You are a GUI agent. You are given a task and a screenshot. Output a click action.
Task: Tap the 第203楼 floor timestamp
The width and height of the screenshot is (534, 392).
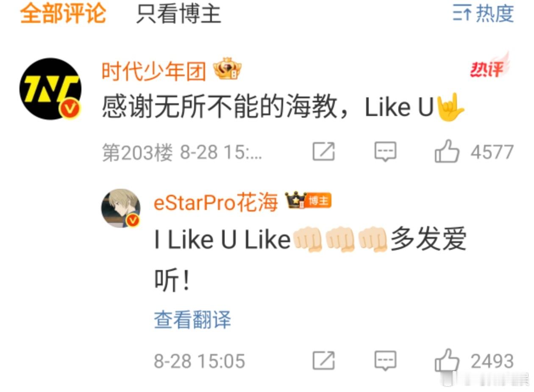click(182, 152)
